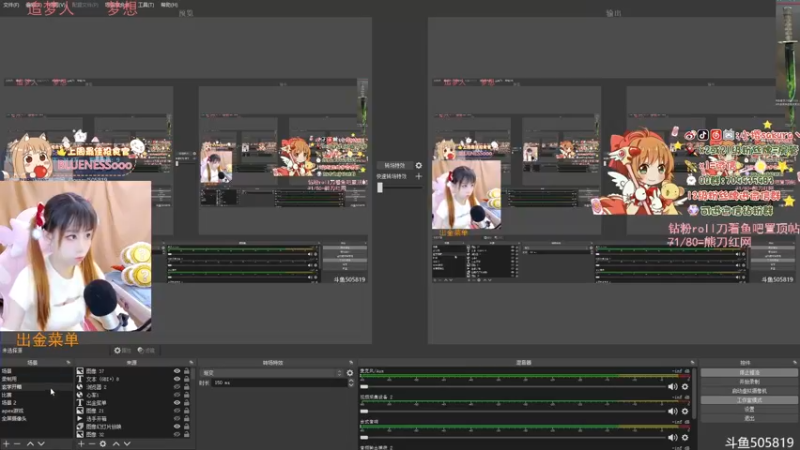Open scene transition properties gear icon
The height and width of the screenshot is (450, 800).
pyautogui.click(x=350, y=373)
